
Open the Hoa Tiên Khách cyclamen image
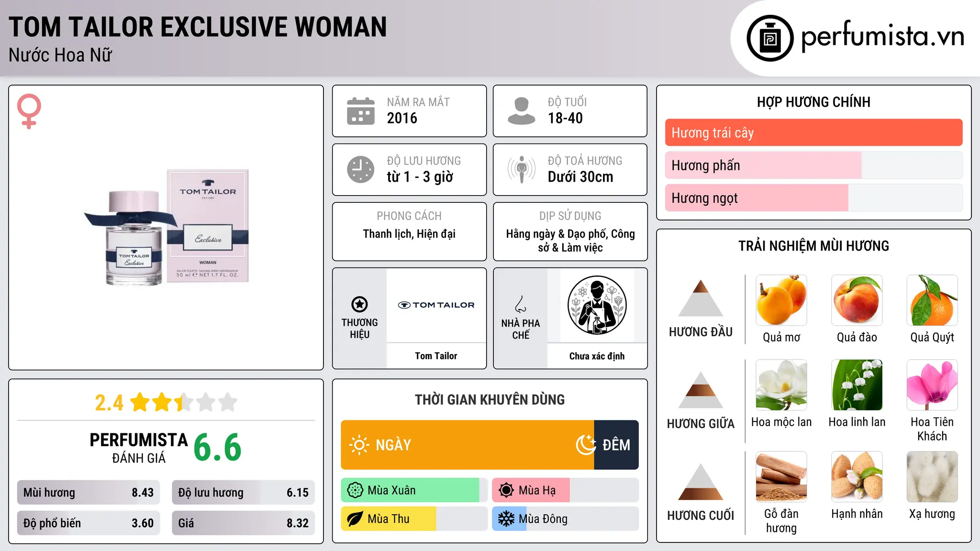click(932, 385)
